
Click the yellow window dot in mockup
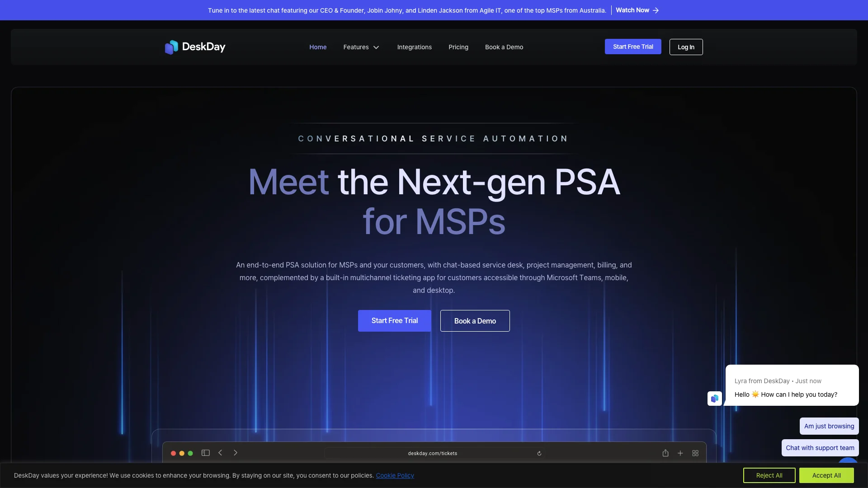click(182, 453)
